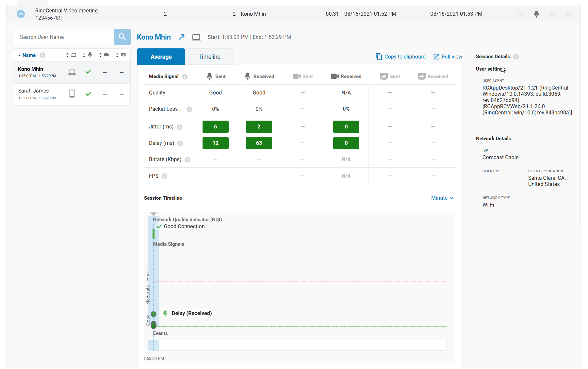Click the screen share icon in the table header
This screenshot has width=588, height=369.
(x=123, y=55)
